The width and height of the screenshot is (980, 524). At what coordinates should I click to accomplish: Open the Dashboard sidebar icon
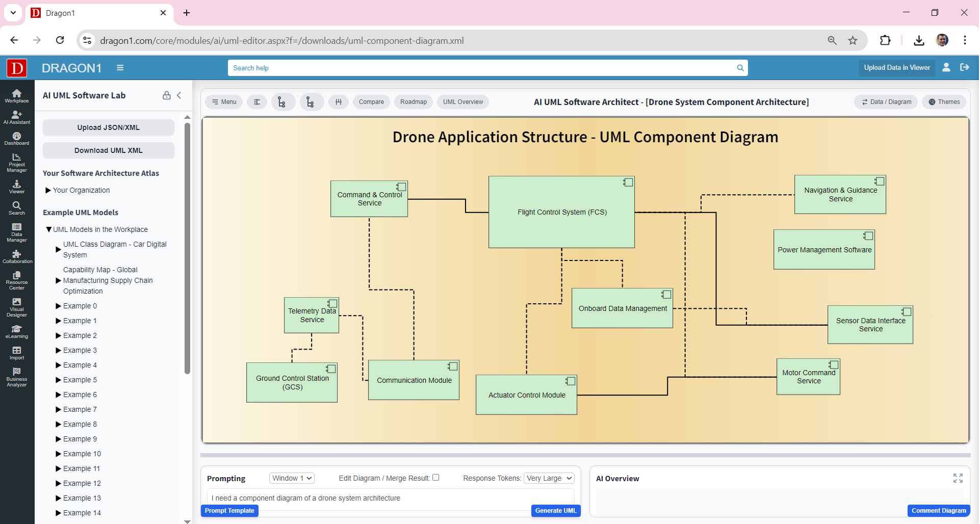click(17, 139)
